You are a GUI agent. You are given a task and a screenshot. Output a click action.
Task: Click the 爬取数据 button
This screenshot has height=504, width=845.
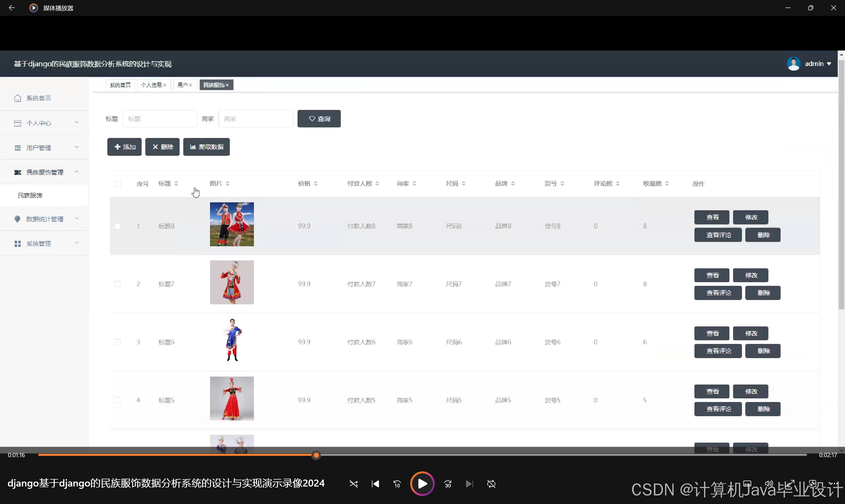(207, 147)
